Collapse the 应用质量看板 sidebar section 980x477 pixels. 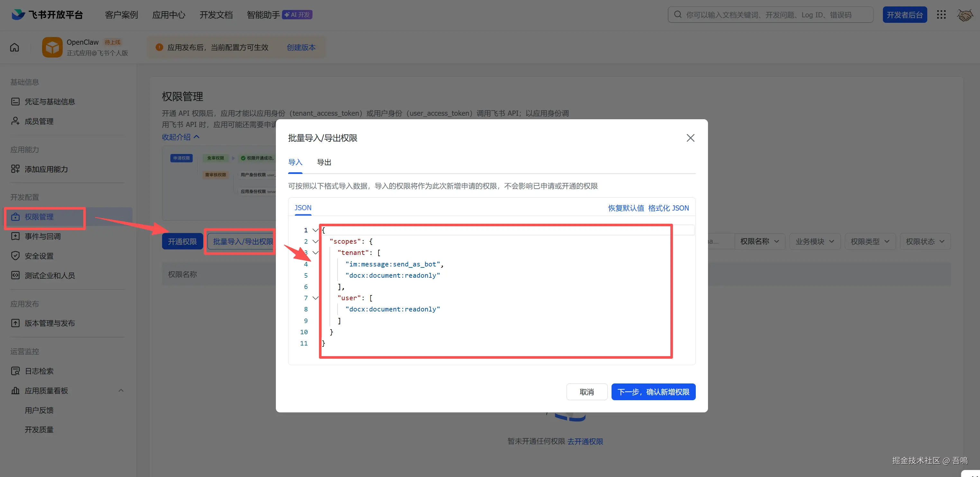[x=121, y=391]
